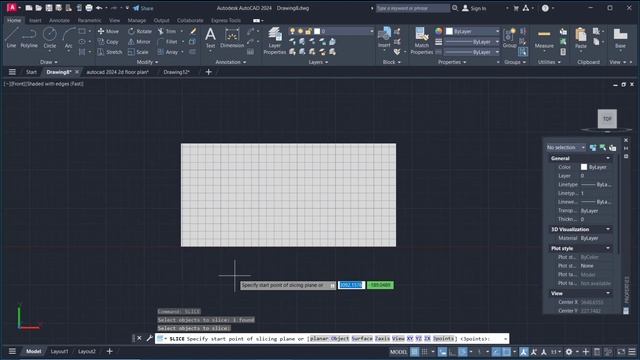Screen dimensions: 640x360
Task: Click the ViewCube TOP face
Action: (607, 119)
